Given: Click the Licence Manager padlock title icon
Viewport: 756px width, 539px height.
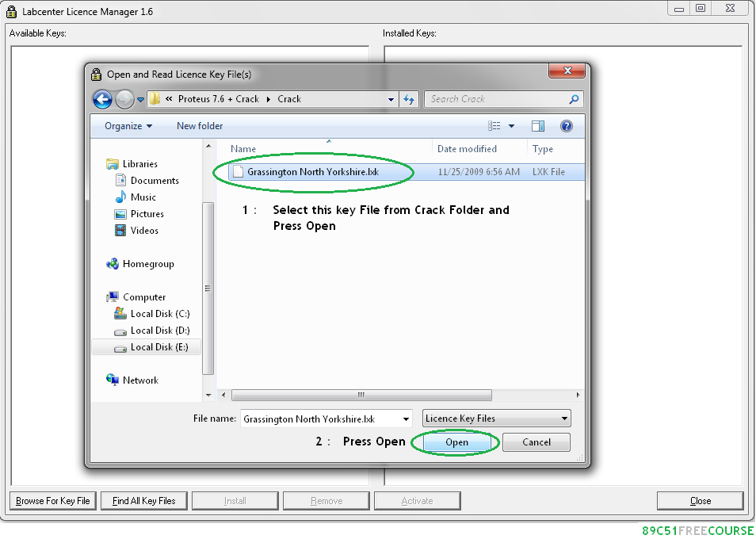Looking at the screenshot, I should pyautogui.click(x=12, y=12).
